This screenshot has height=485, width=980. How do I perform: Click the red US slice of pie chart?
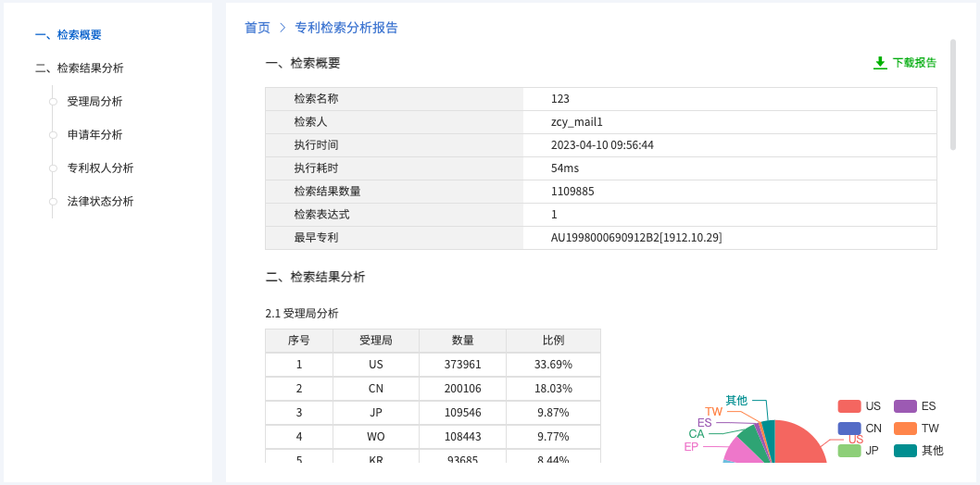point(797,446)
